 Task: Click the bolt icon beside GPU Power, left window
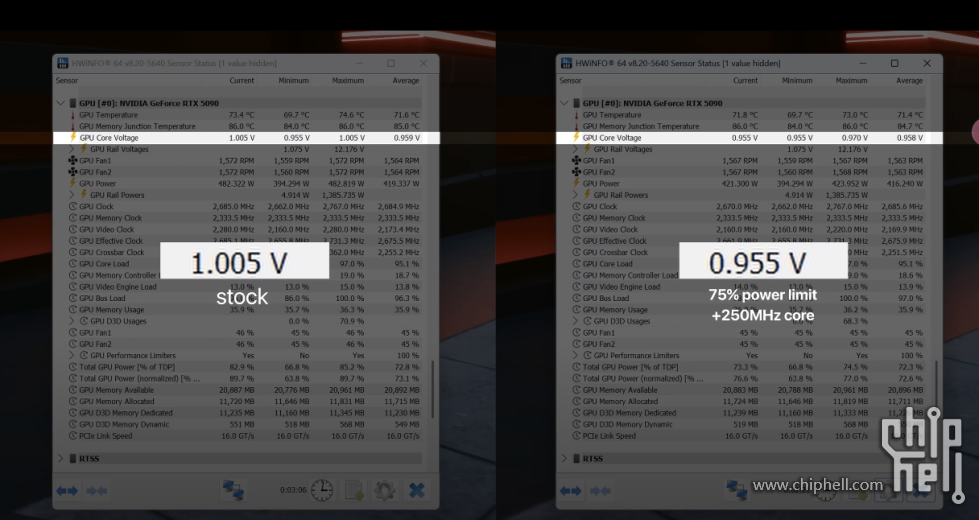72,184
